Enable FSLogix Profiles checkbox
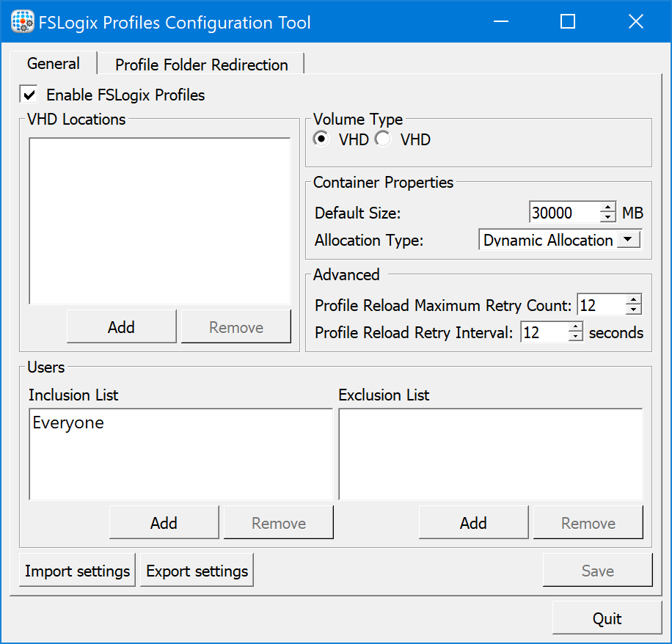 [x=29, y=94]
